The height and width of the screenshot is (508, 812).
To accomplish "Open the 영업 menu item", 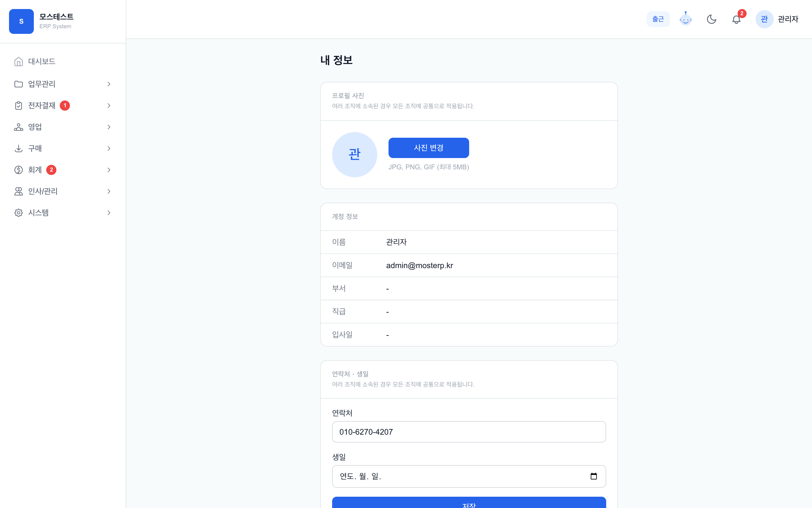I will [x=63, y=127].
